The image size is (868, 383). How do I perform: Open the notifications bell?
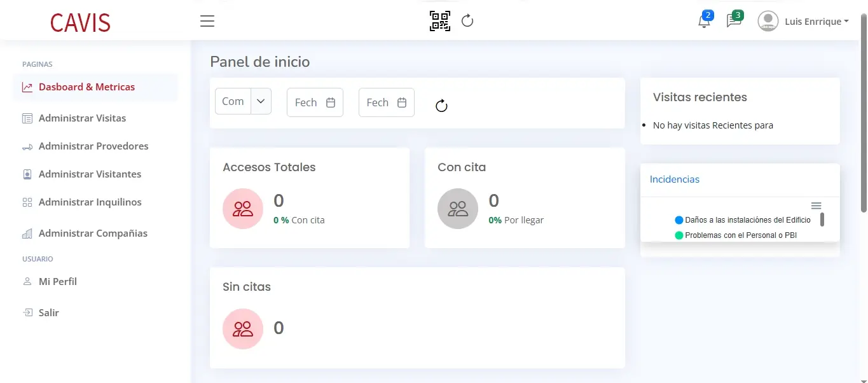point(703,22)
